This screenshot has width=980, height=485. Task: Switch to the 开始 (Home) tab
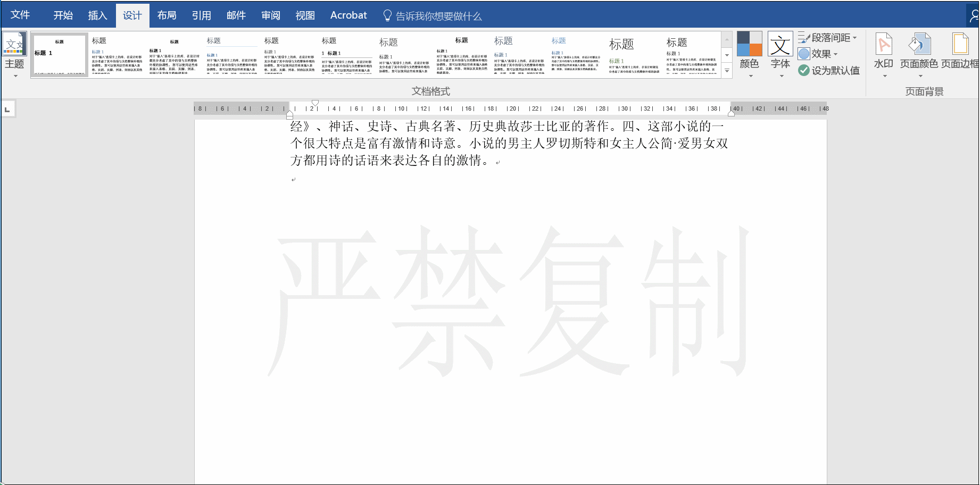(63, 15)
